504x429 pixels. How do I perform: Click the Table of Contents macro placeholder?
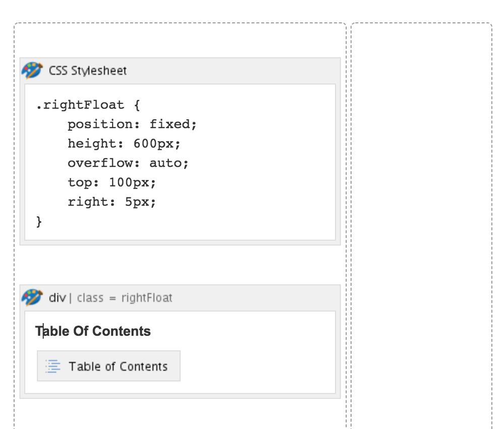click(x=108, y=366)
